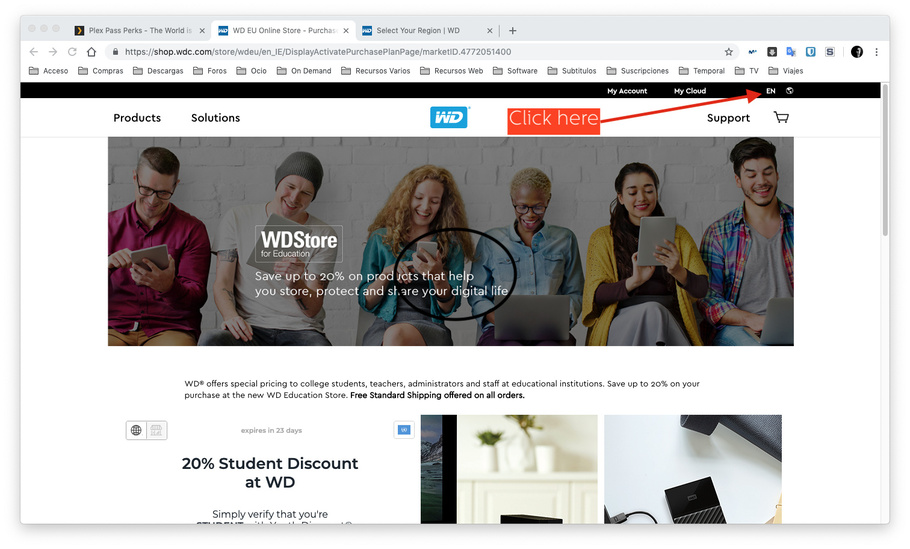Close the Plex Pass Perks tab
Viewport: 910px width, 549px height.
tap(202, 31)
